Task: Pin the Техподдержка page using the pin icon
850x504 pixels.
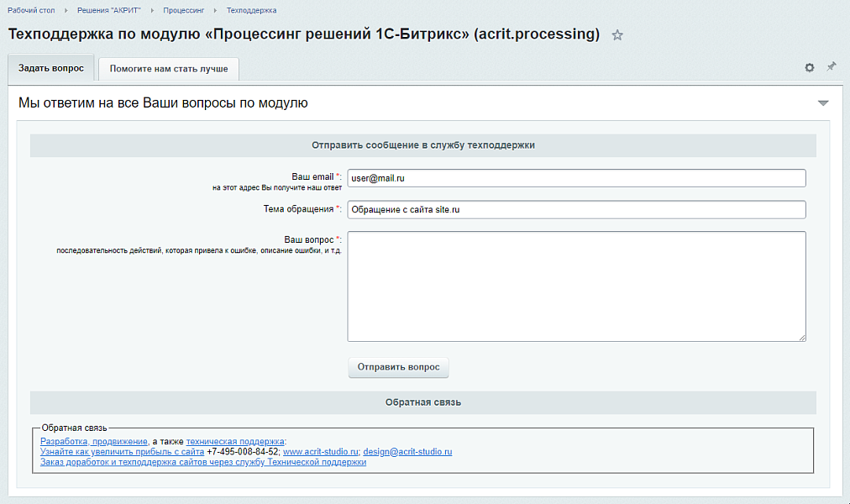Action: tap(832, 66)
